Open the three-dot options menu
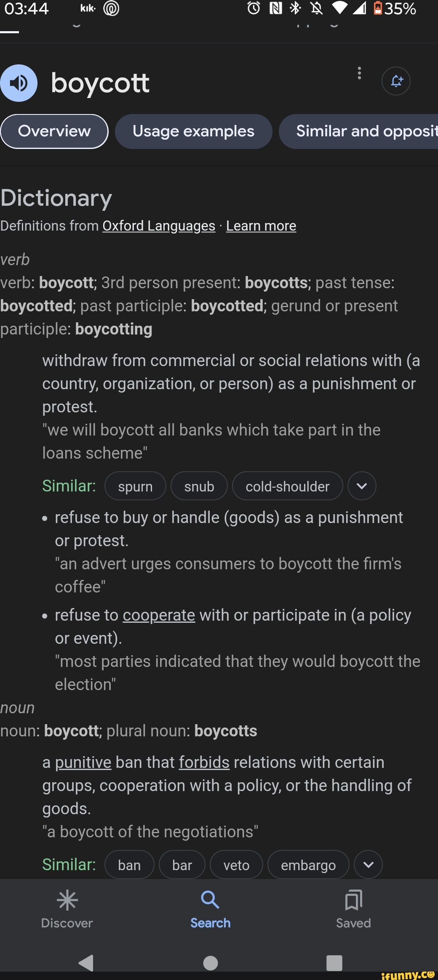Screen dimensions: 438x980 (359, 73)
